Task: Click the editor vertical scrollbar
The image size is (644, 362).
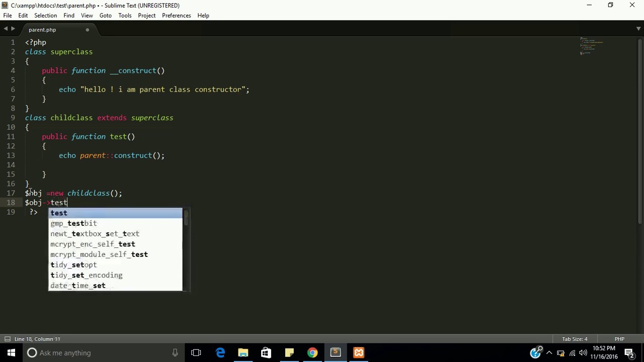Action: [x=640, y=131]
